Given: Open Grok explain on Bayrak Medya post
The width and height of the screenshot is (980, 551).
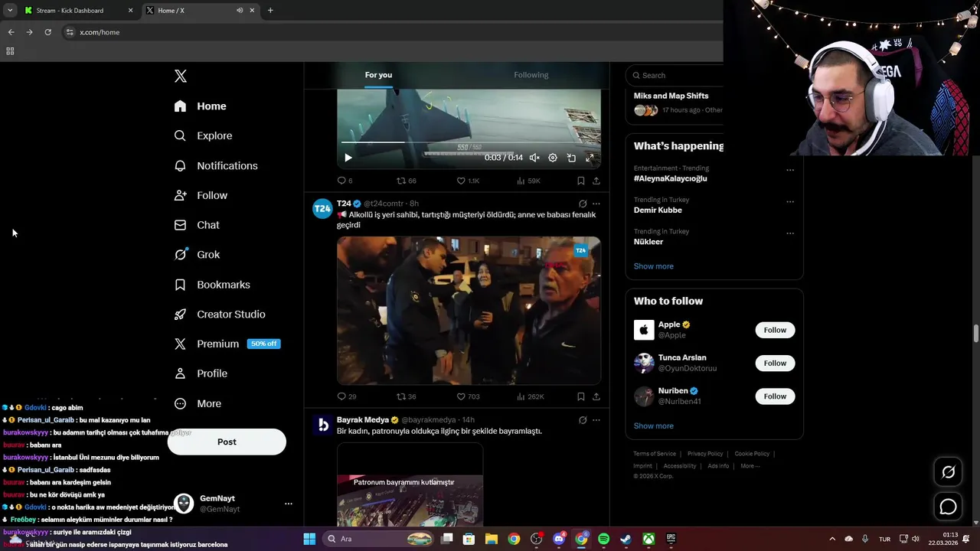Looking at the screenshot, I should pos(583,419).
